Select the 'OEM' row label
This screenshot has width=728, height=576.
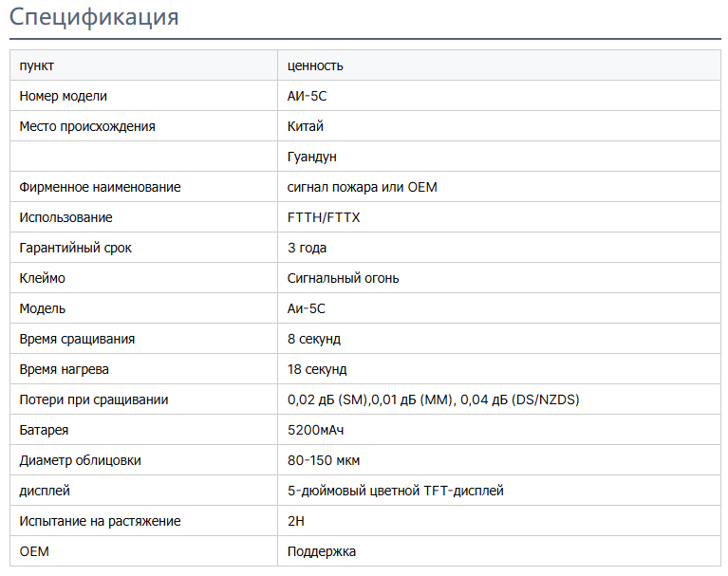34,551
